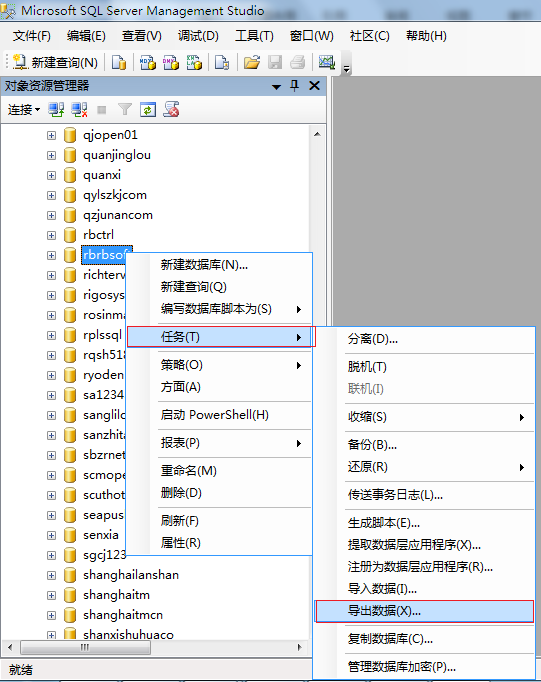This screenshot has height=682, width=541.
Task: Expand the qylszkjcom database node
Action: (x=51, y=195)
